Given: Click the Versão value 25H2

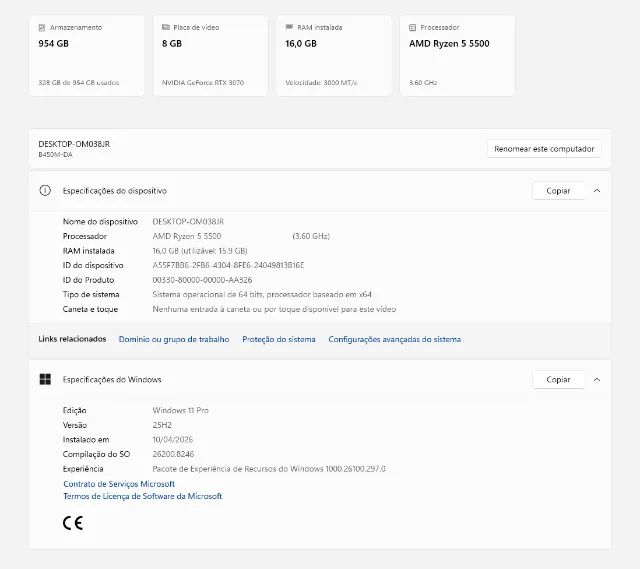Looking at the screenshot, I should (162, 425).
